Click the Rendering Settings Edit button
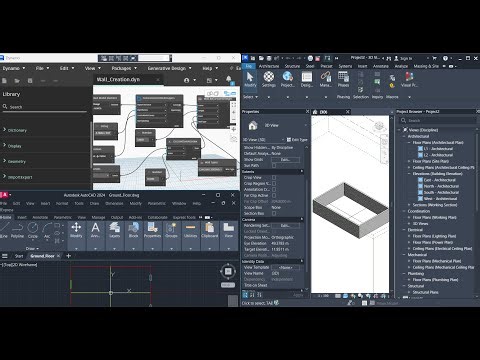This screenshot has height=360, width=480. pyautogui.click(x=285, y=226)
